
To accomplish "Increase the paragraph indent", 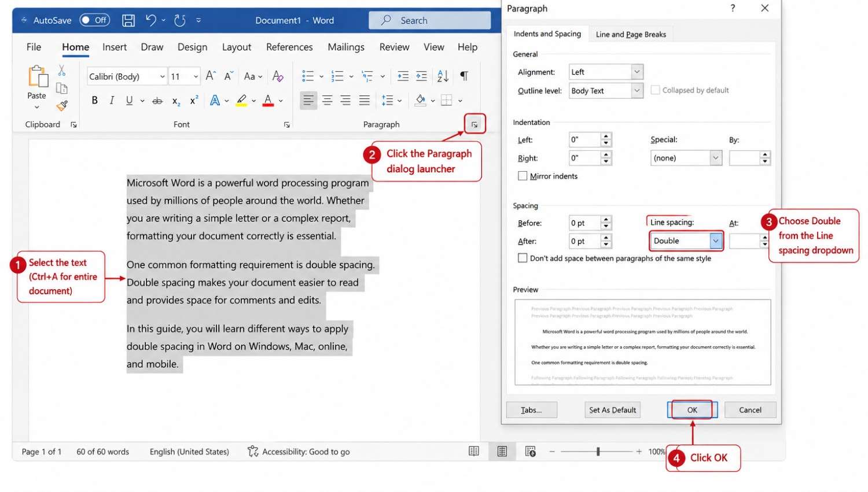I will point(422,76).
